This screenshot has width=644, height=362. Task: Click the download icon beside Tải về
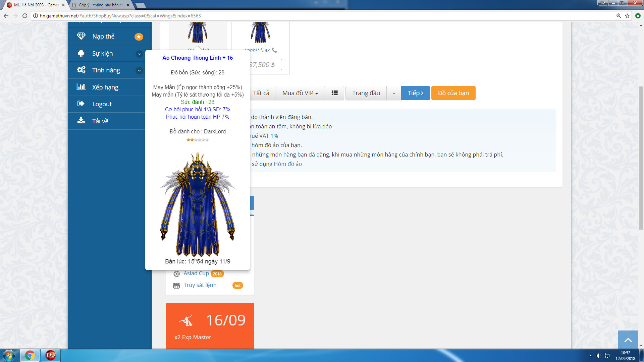(x=81, y=120)
